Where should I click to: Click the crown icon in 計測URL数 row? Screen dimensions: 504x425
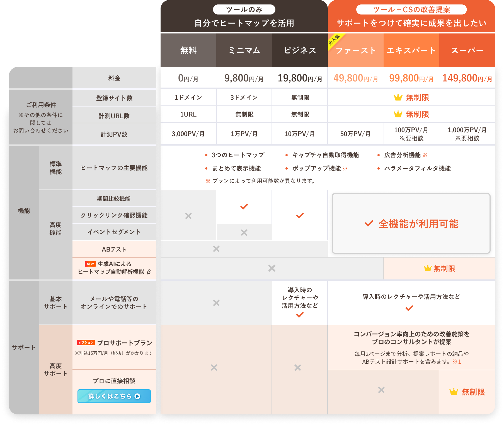coord(398,114)
